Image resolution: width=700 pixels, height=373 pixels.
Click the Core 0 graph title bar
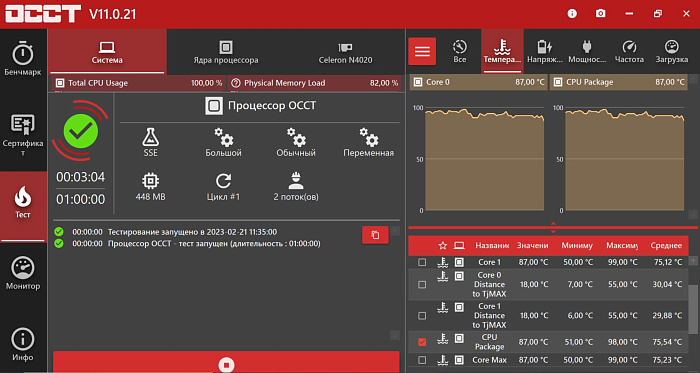click(x=478, y=82)
